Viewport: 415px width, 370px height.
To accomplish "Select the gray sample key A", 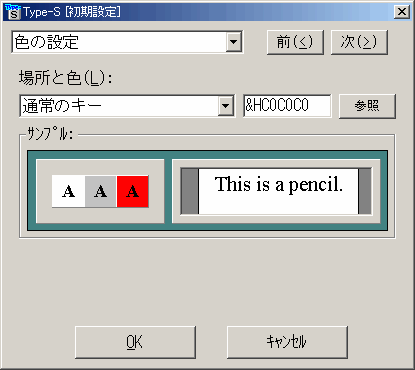I will (101, 191).
